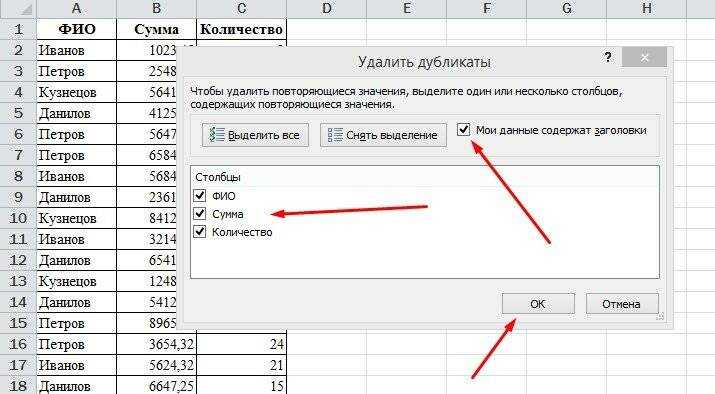Select column G header
The height and width of the screenshot is (394, 715).
pyautogui.click(x=566, y=9)
